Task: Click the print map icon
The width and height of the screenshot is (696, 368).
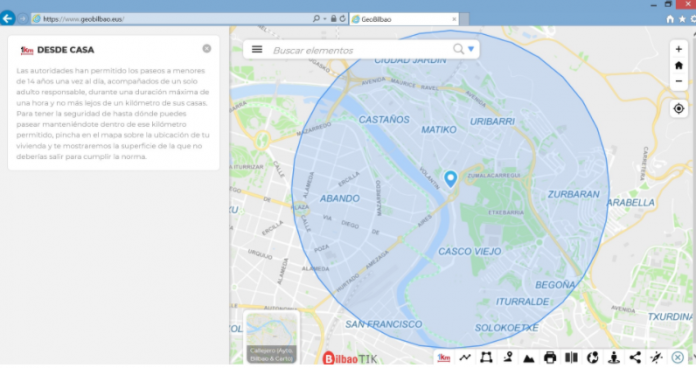Action: coord(550,358)
